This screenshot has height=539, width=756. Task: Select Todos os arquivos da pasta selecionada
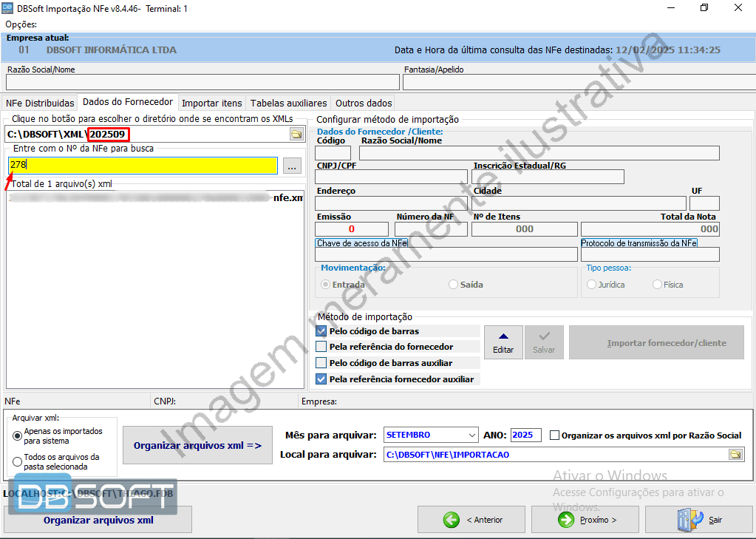(18, 462)
